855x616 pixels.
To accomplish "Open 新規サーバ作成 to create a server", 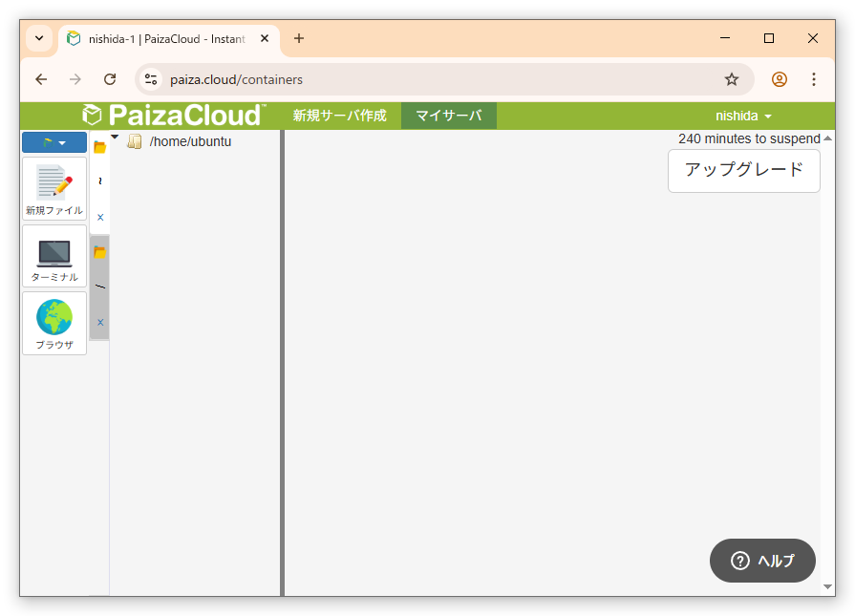I will (339, 115).
